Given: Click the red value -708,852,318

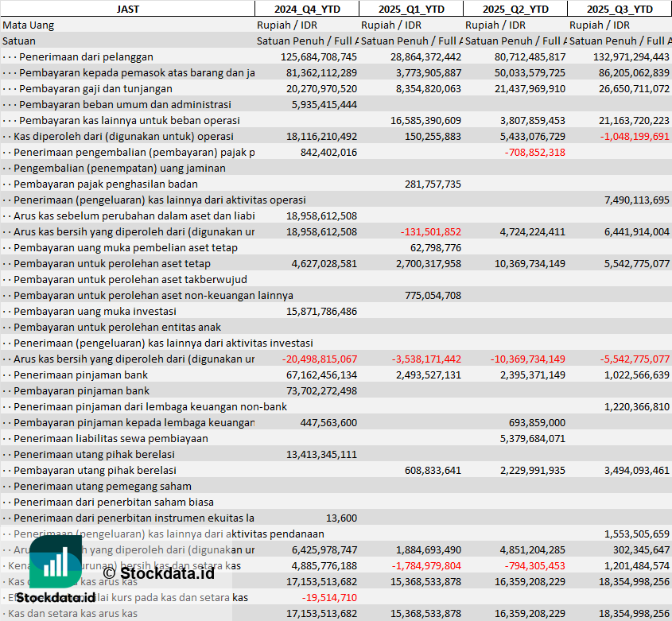Looking at the screenshot, I should [534, 152].
